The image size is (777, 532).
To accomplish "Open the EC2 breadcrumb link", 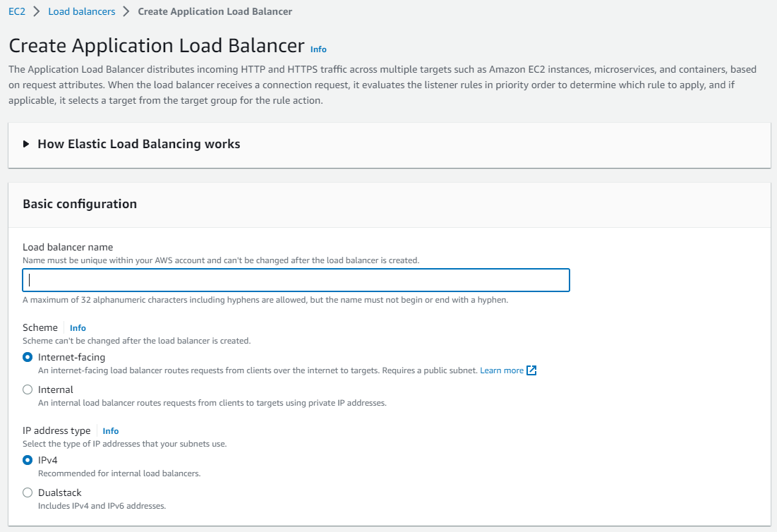I will coord(17,11).
